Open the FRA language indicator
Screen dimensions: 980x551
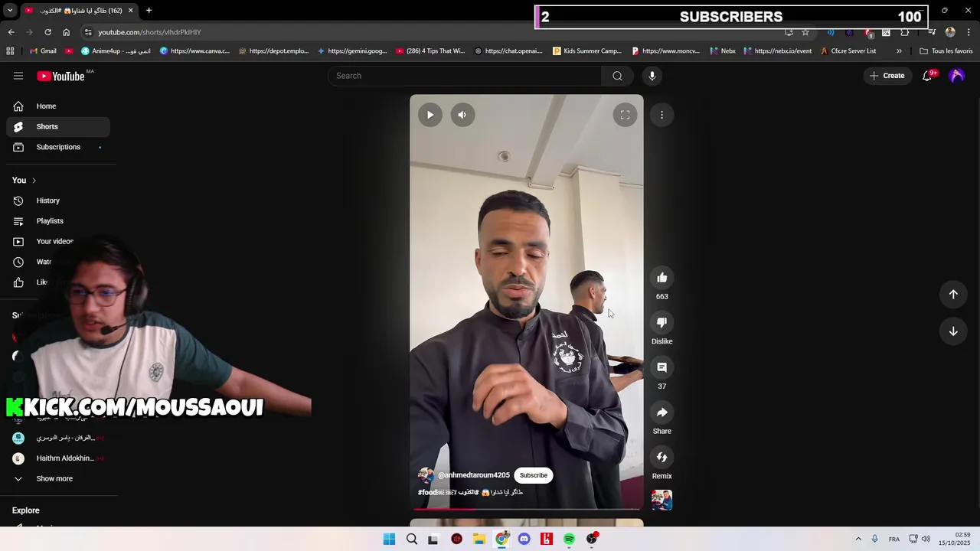(894, 540)
